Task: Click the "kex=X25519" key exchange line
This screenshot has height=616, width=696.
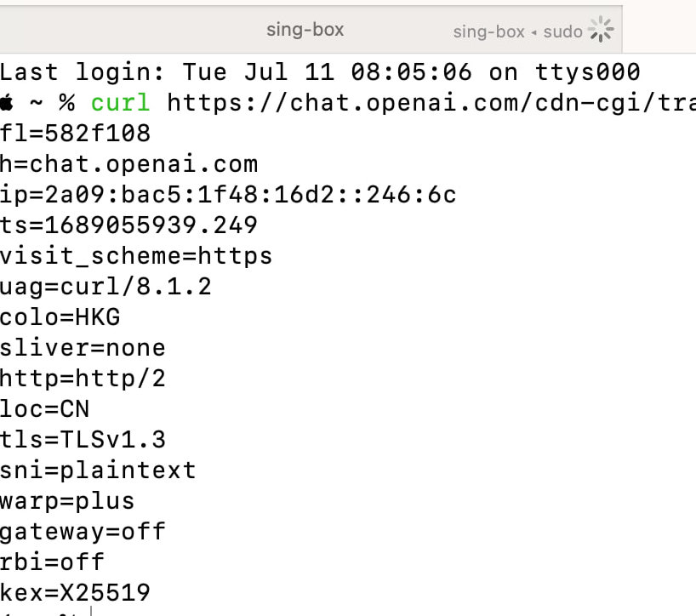Action: pos(72,592)
